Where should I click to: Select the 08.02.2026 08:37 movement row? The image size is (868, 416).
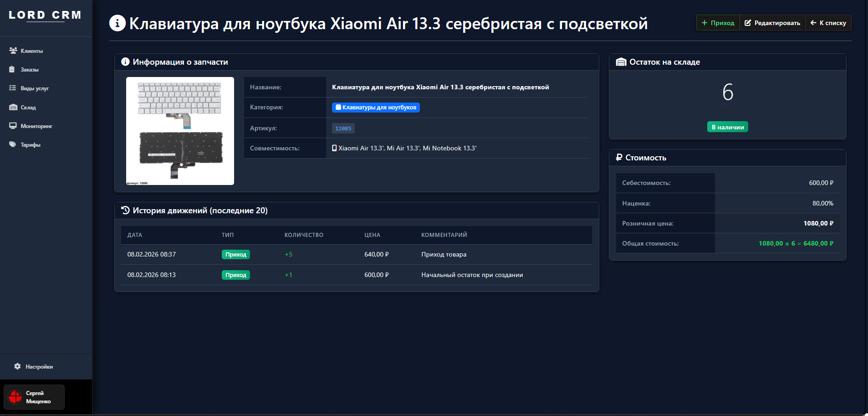[x=356, y=254]
